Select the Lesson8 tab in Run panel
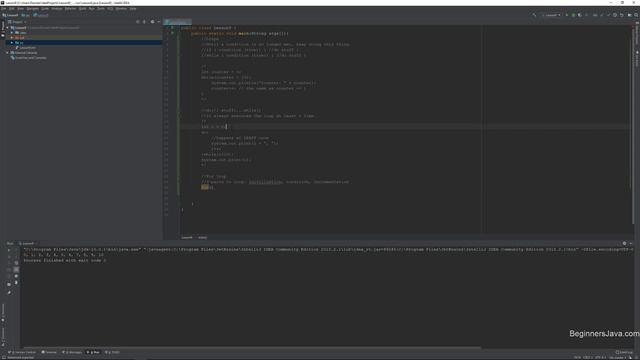640x360 pixels. pos(27,244)
